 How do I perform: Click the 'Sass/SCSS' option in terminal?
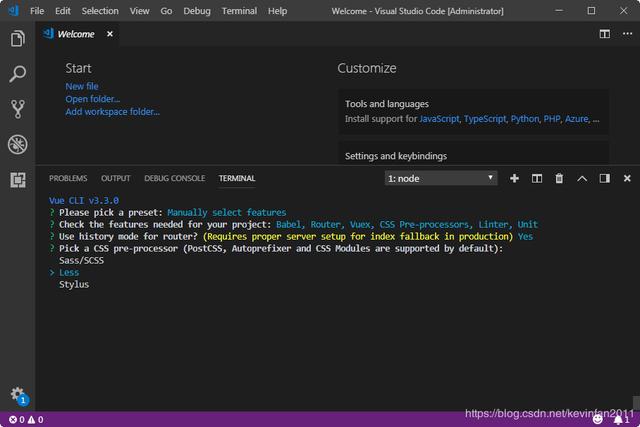[81, 260]
